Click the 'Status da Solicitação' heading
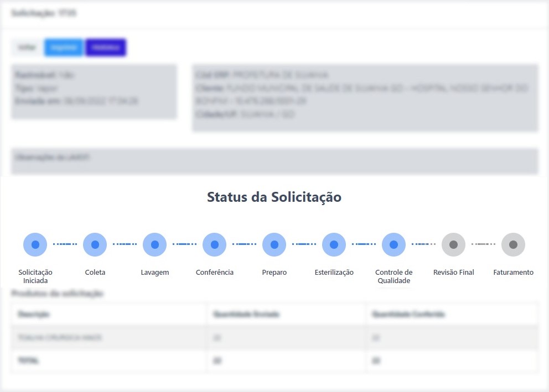549x392 pixels. pyautogui.click(x=274, y=197)
